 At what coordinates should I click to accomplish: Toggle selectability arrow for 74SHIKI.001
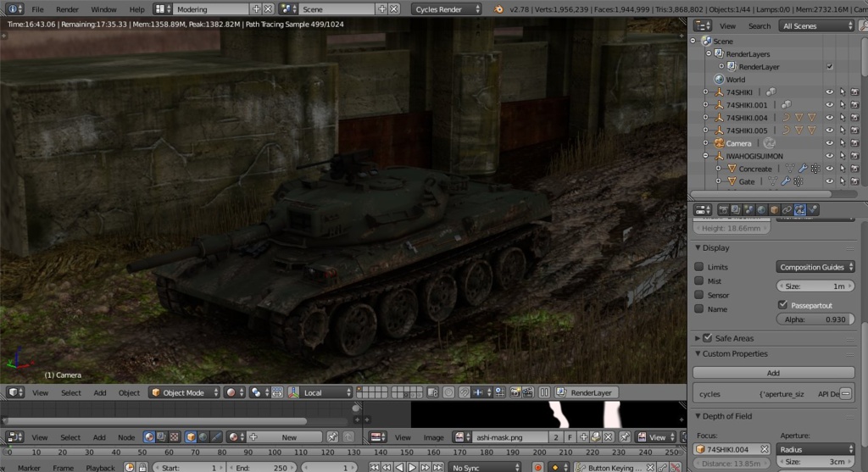coord(842,105)
